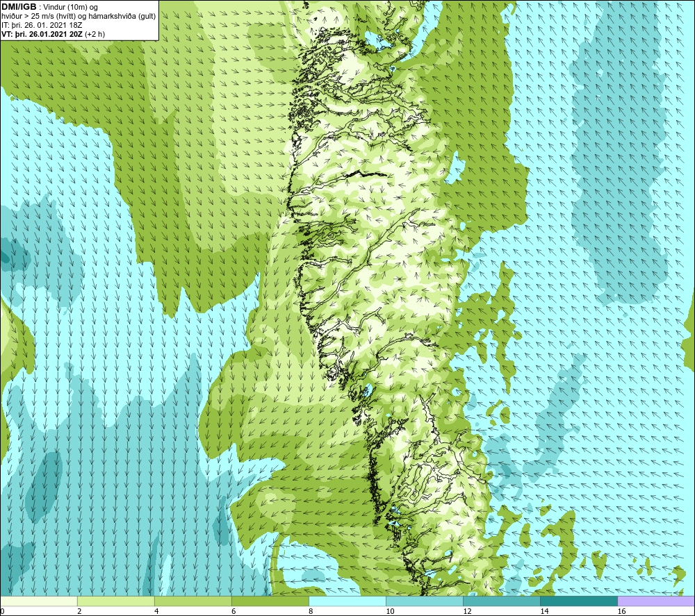Screen dimensions: 695x616
Task: Click the scale label '12'
Action: 467,612
